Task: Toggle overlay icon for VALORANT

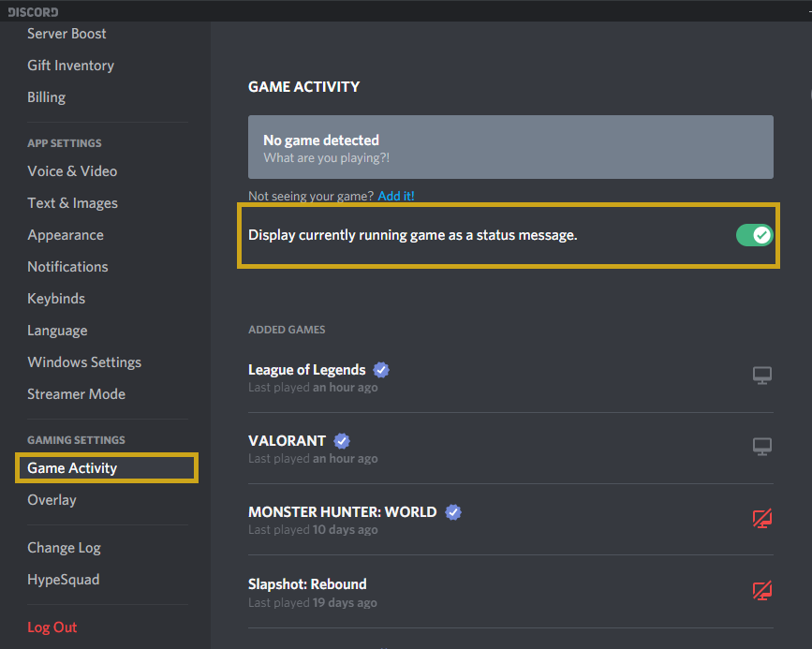Action: point(761,446)
